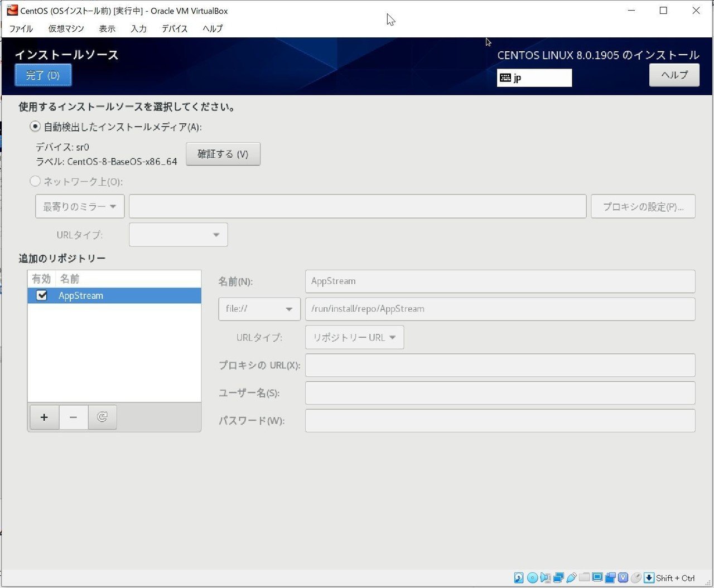Screen dimensions: 714x588
Task: Click the hard disk status icon
Action: (x=519, y=577)
